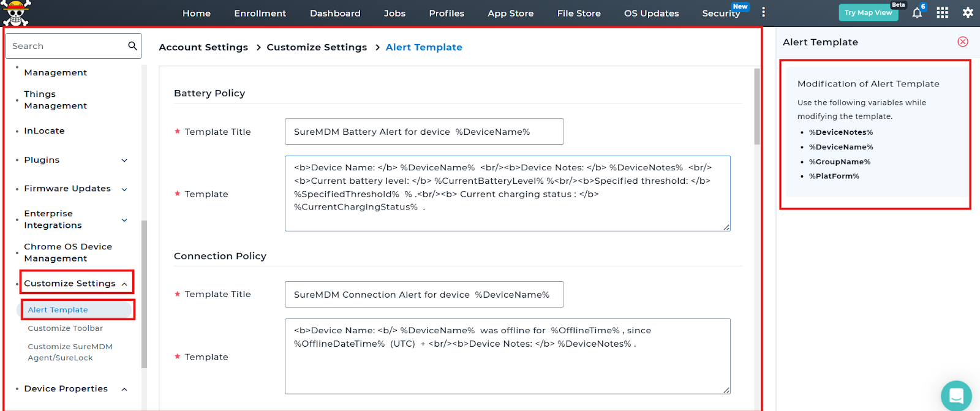Expand the Firmware Updates section
This screenshot has height=411, width=980.
[x=124, y=189]
